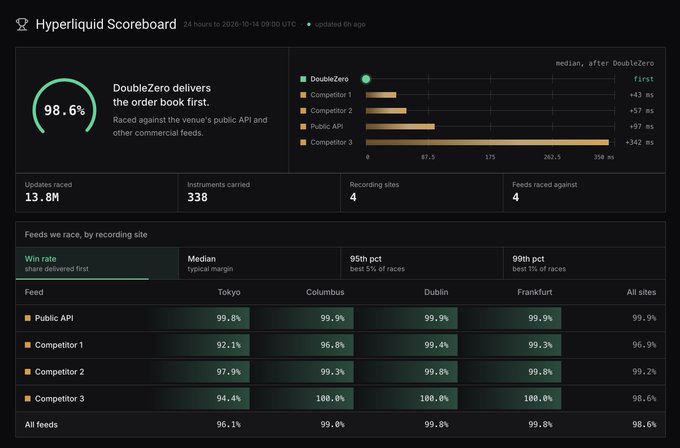Click the 'updated 6h ago' timestamp
Screen dimensions: 680x448
pyautogui.click(x=340, y=24)
